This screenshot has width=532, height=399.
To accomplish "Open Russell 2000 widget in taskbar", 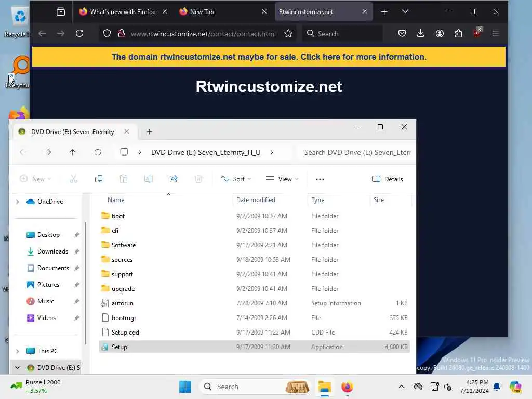I will [36, 387].
